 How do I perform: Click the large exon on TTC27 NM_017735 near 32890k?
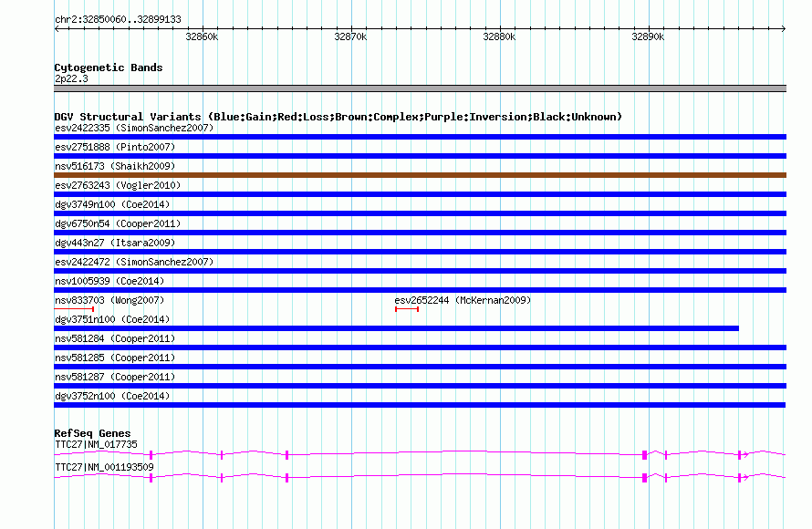click(x=644, y=455)
